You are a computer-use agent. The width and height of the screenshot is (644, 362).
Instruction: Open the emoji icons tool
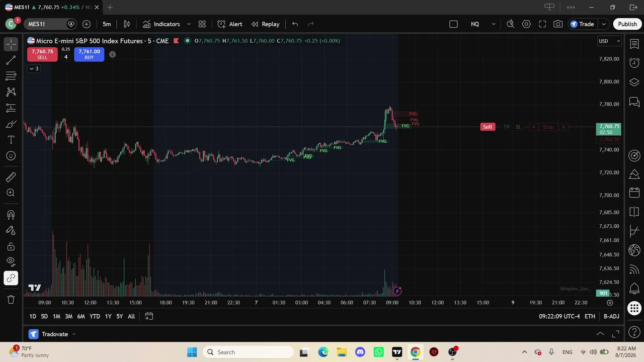click(x=11, y=156)
